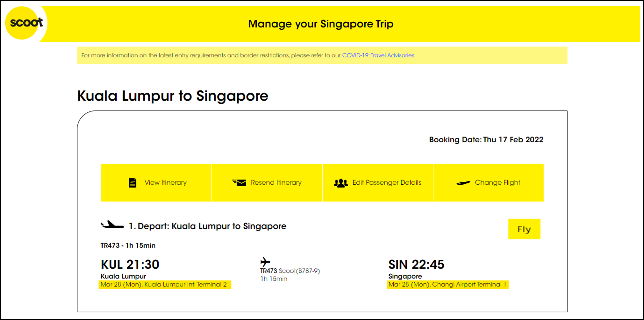Viewport: 644px width, 320px height.
Task: Click the SIN 22:45 arrival time
Action: (416, 264)
